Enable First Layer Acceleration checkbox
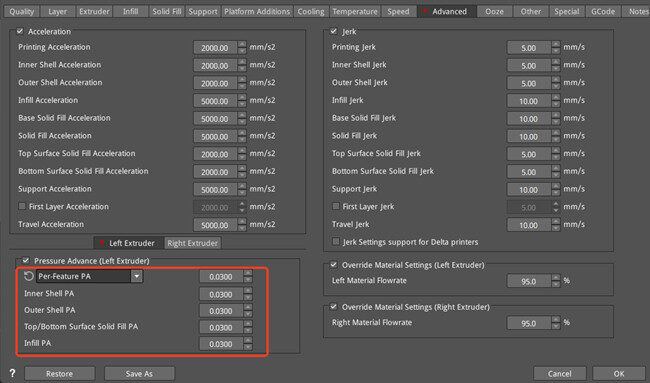 (22, 206)
